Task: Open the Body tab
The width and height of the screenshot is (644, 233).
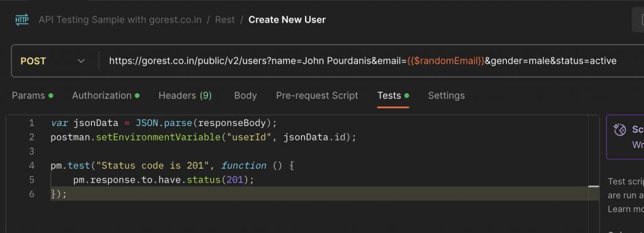Action: 246,96
